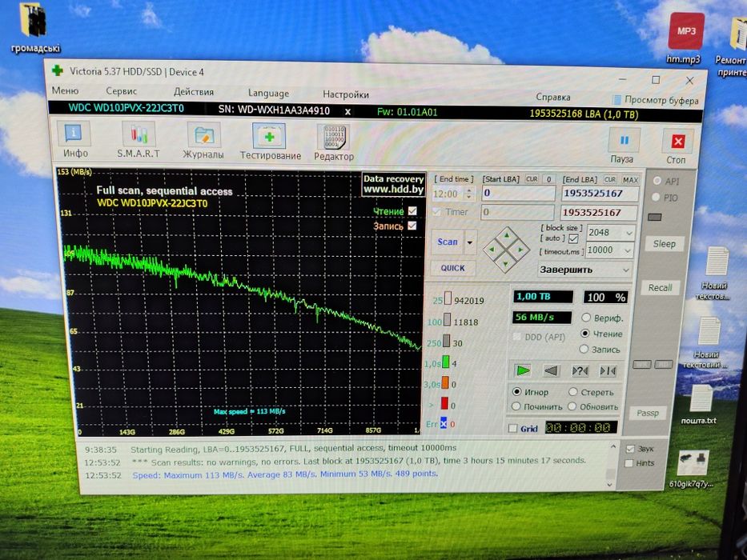This screenshot has width=747, height=560.
Task: Select the Обновить radio option
Action: pyautogui.click(x=572, y=406)
